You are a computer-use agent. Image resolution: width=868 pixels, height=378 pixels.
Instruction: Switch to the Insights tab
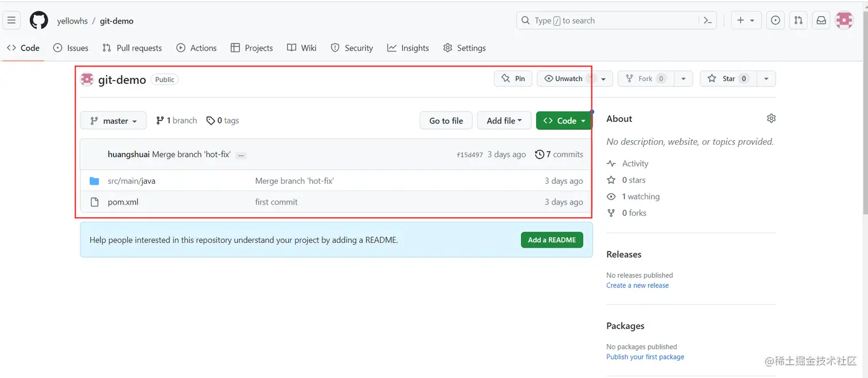coord(408,48)
